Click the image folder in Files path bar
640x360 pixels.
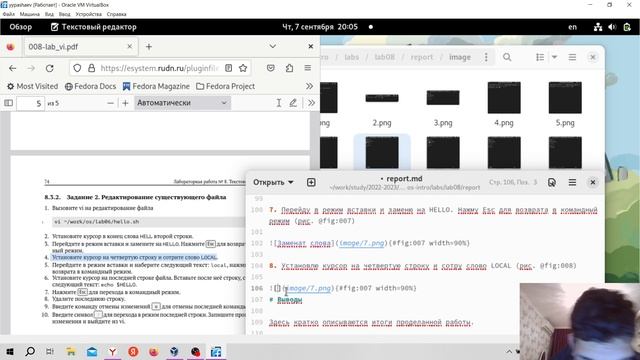coord(460,57)
